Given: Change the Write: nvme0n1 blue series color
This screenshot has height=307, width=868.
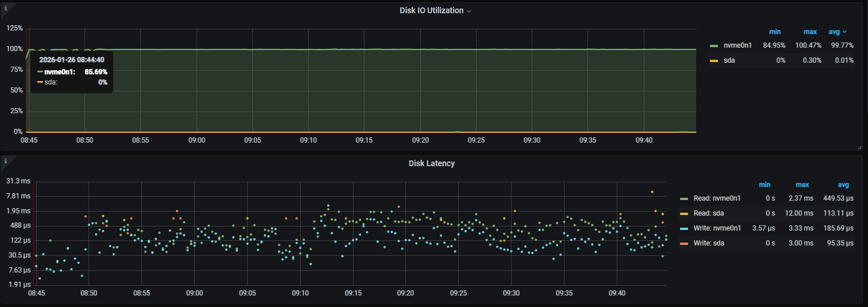Looking at the screenshot, I should point(683,228).
